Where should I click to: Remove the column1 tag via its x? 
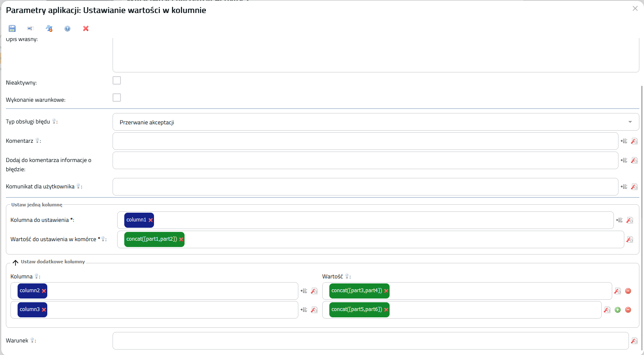[x=151, y=220]
